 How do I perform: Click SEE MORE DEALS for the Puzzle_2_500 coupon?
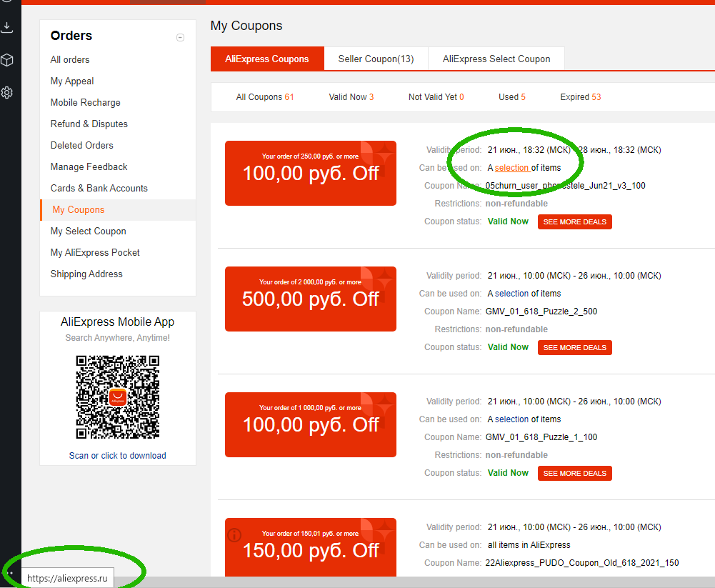tap(574, 348)
